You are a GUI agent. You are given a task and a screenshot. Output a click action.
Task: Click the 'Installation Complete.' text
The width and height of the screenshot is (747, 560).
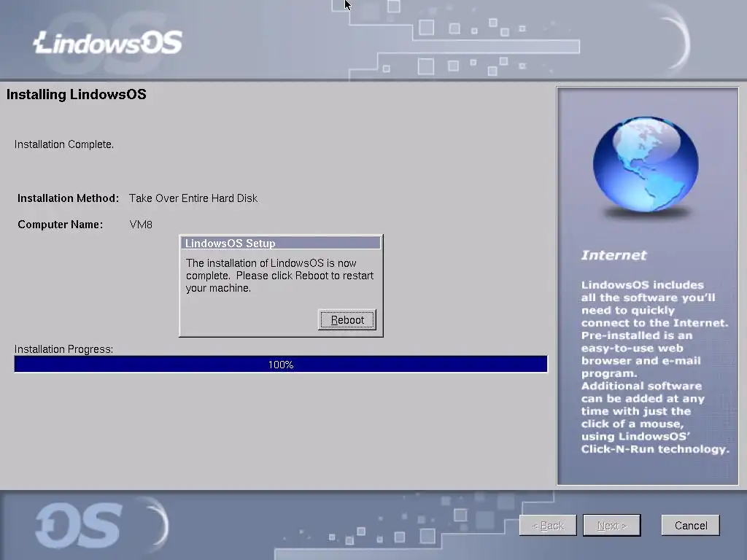coord(64,144)
